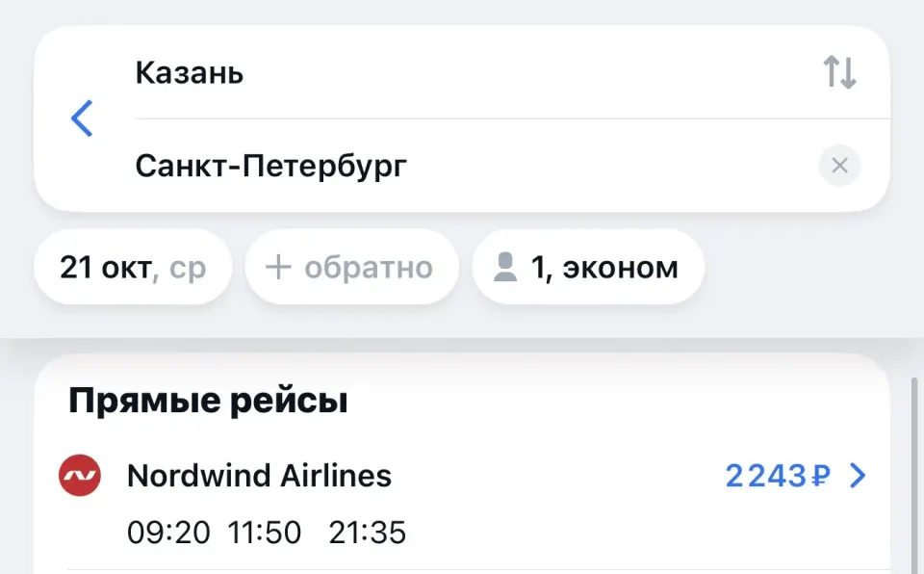Choose the 09:20 departure time
The height and width of the screenshot is (574, 924).
(168, 533)
